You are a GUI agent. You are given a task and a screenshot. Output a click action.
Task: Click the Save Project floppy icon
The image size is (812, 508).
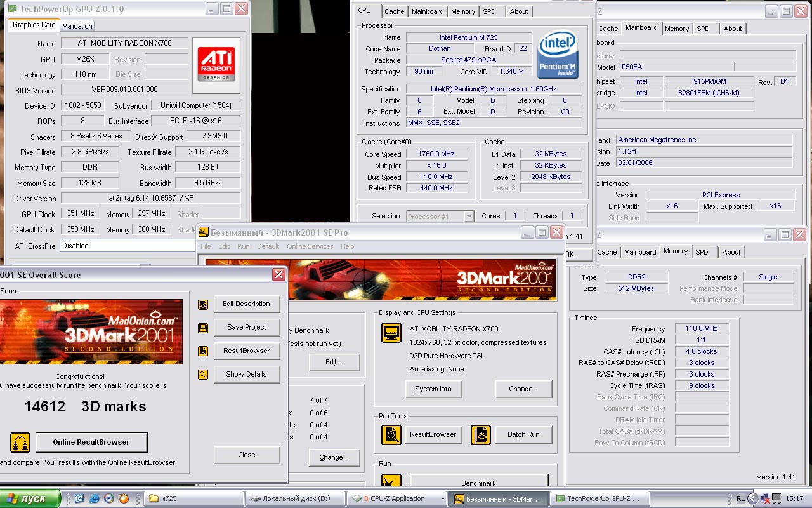[x=203, y=328]
